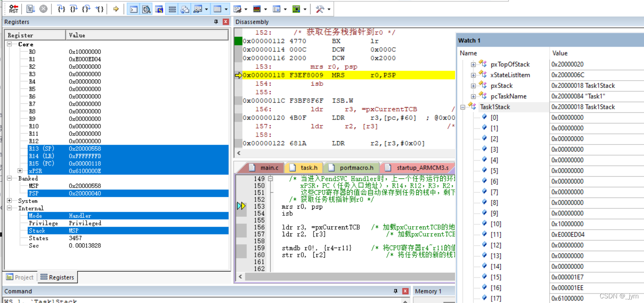This screenshot has height=303, width=644.
Task: Click the Serial Windows toolbar icon
Action: pyautogui.click(x=237, y=9)
